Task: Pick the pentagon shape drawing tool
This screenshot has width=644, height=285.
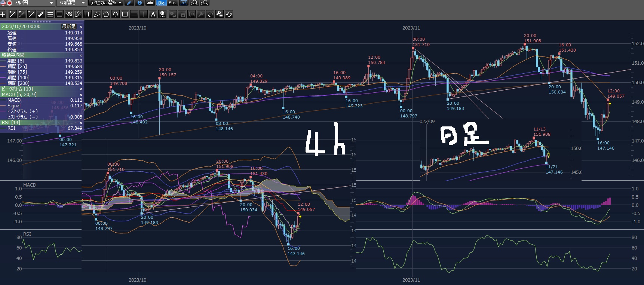Action: click(x=106, y=15)
